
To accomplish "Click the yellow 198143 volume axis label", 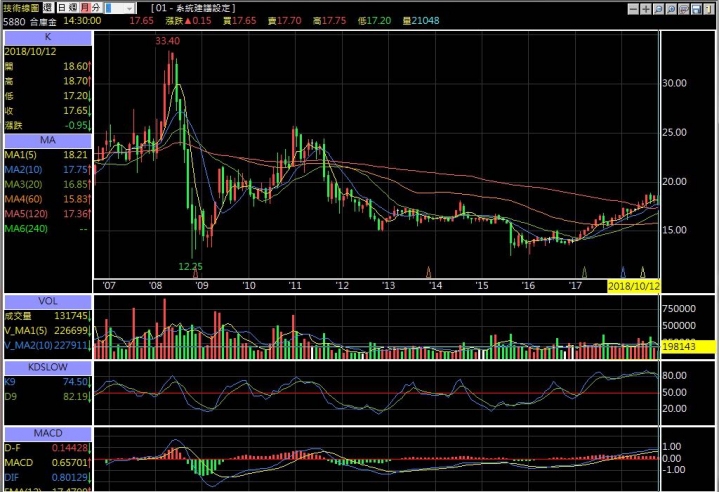I will pyautogui.click(x=688, y=346).
